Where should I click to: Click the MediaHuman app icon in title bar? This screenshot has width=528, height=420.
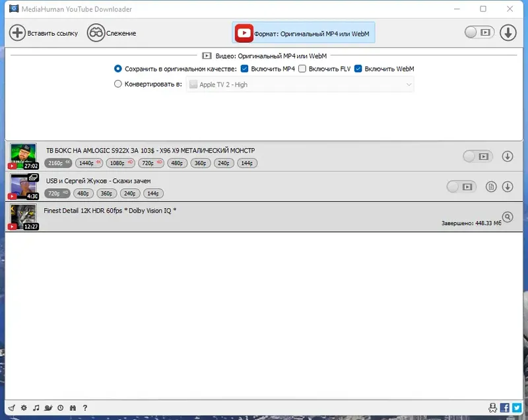(x=14, y=9)
